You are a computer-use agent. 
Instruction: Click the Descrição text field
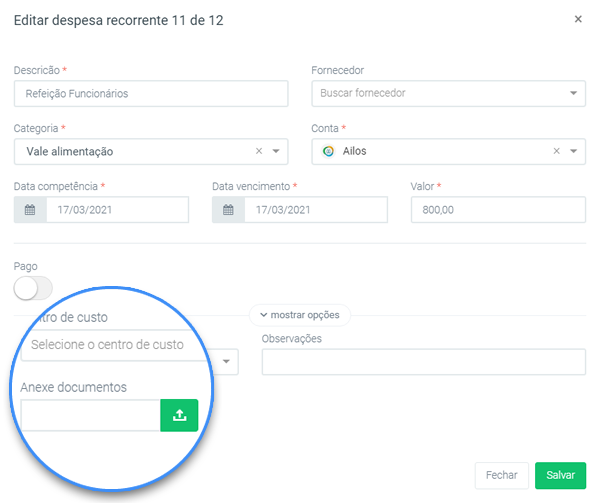[x=150, y=93]
